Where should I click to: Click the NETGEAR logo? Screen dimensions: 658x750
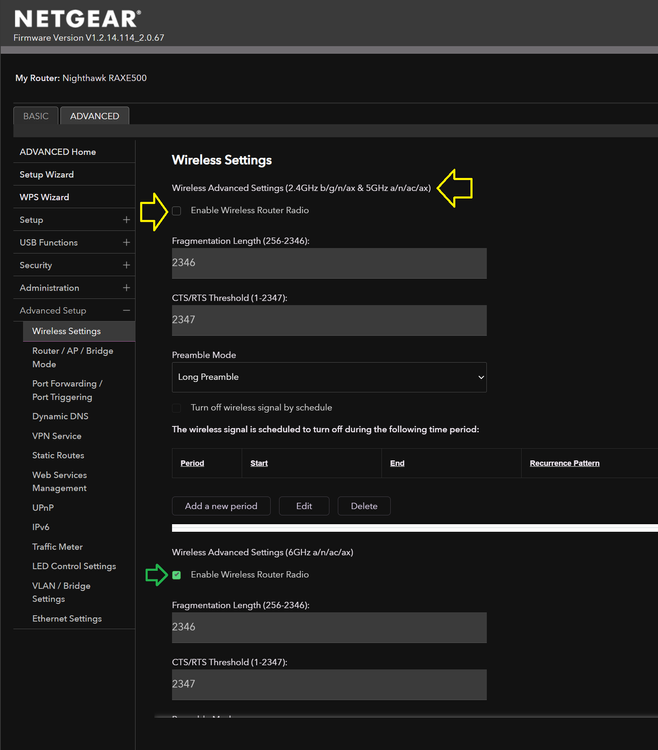click(77, 19)
